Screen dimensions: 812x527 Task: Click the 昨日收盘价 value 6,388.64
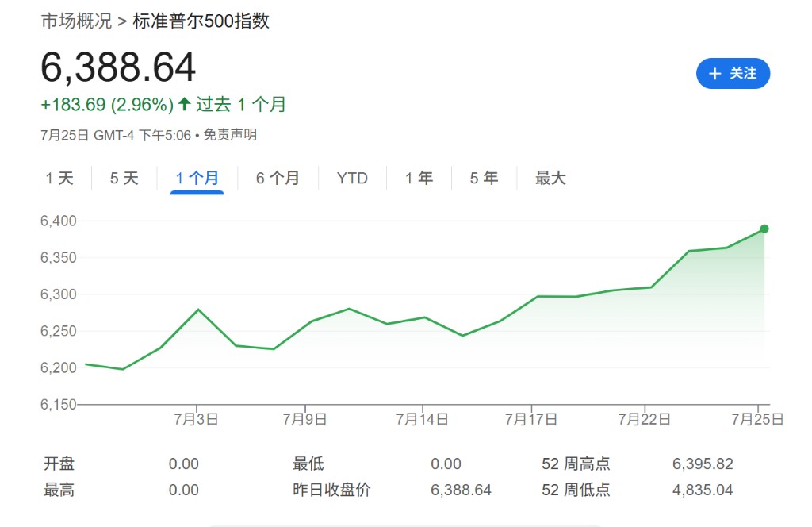[x=461, y=490]
